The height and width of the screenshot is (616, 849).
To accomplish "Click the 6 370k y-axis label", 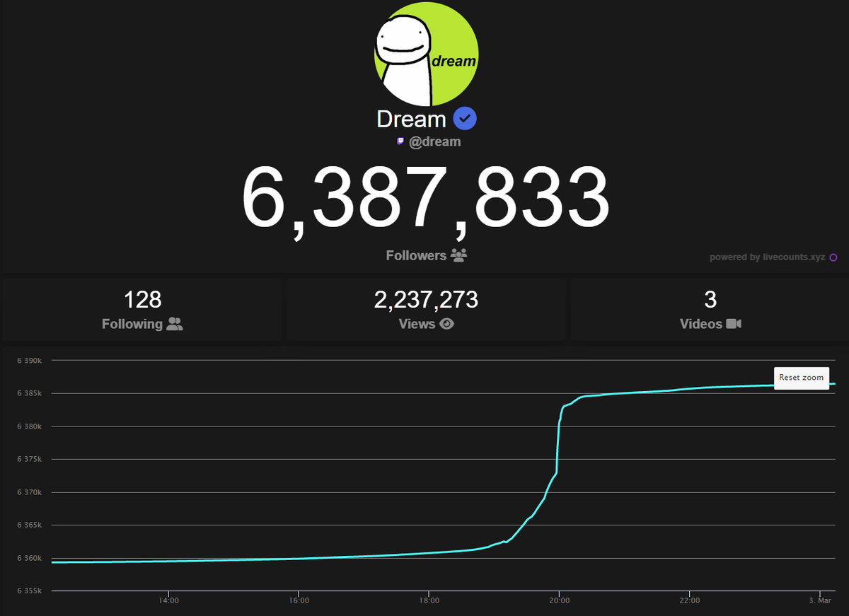I will (30, 492).
